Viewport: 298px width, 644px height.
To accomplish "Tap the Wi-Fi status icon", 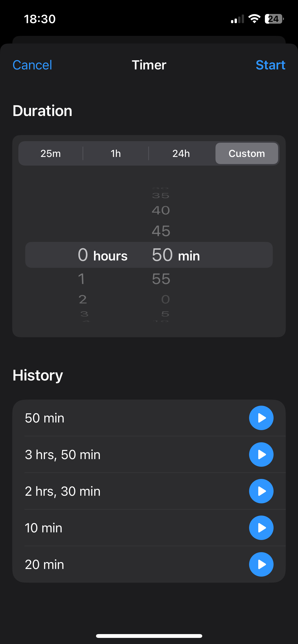I will [x=254, y=19].
